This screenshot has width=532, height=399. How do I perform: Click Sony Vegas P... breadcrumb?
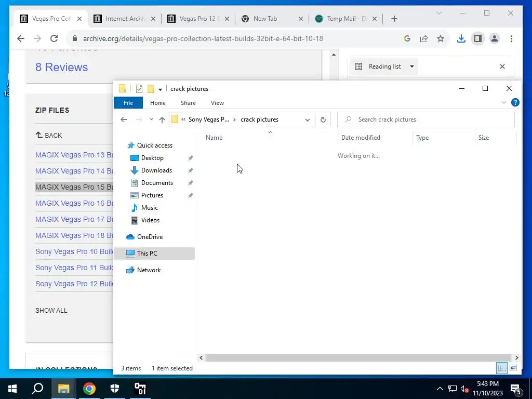point(209,119)
